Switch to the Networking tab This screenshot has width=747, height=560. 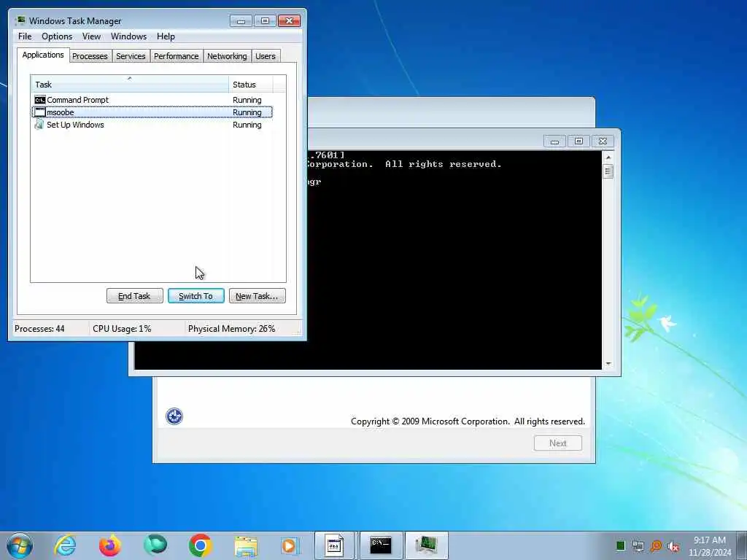[228, 56]
